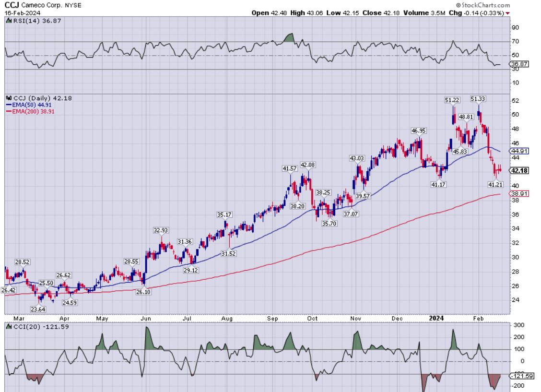Click the 'Open 42.48' value in header
The width and height of the screenshot is (541, 392).
tap(270, 13)
